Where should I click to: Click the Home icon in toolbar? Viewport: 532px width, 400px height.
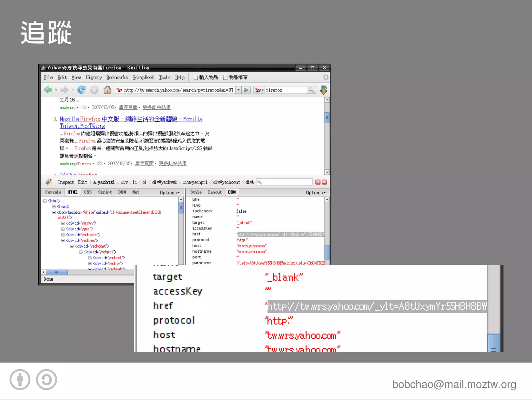coord(107,90)
